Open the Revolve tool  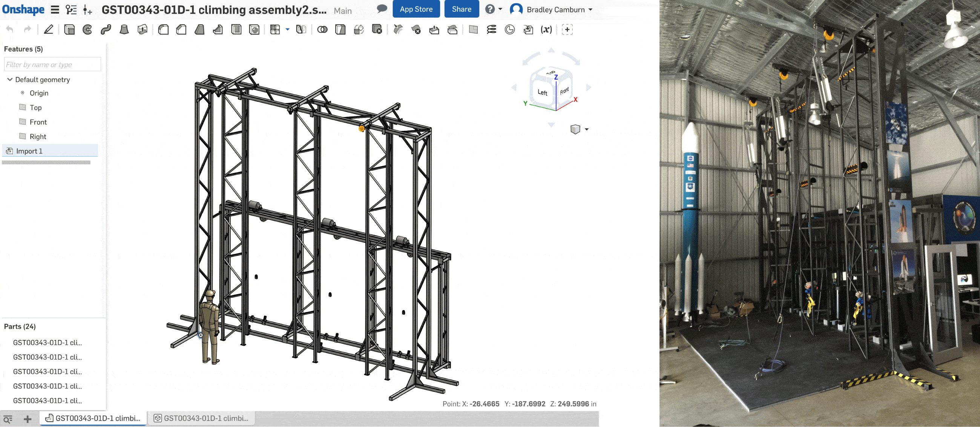pyautogui.click(x=87, y=29)
